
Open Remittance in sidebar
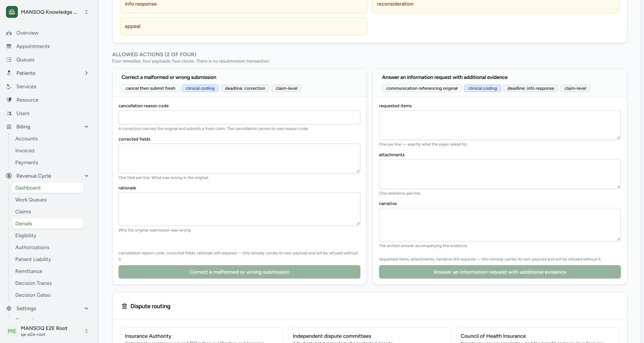click(x=48, y=271)
